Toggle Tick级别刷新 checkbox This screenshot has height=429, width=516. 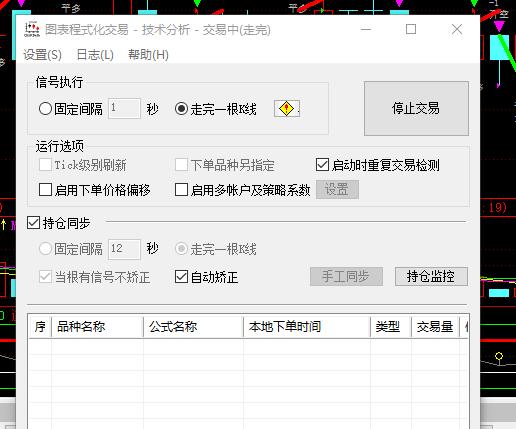pyautogui.click(x=45, y=165)
